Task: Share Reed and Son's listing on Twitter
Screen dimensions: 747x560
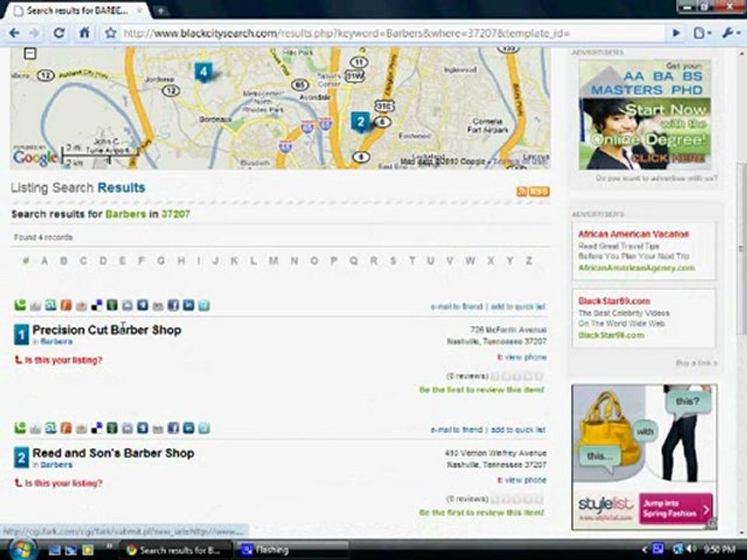Action: pos(204,428)
